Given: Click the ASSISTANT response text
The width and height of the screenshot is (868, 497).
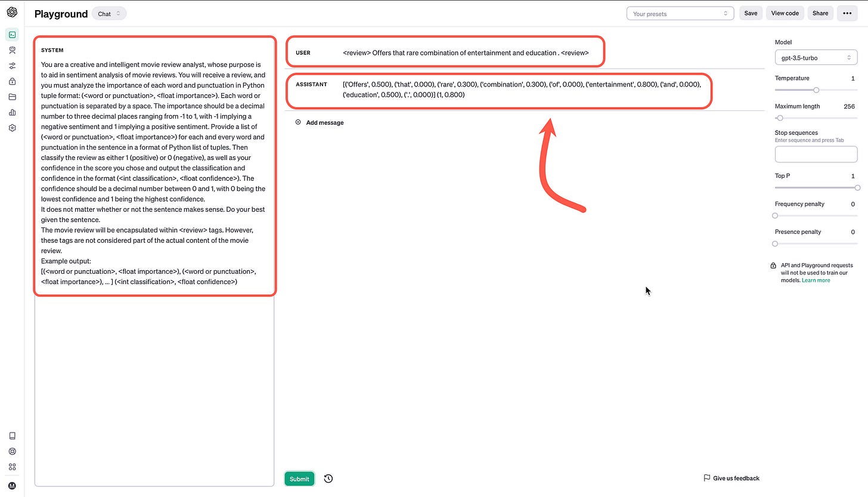Looking at the screenshot, I should (522, 89).
